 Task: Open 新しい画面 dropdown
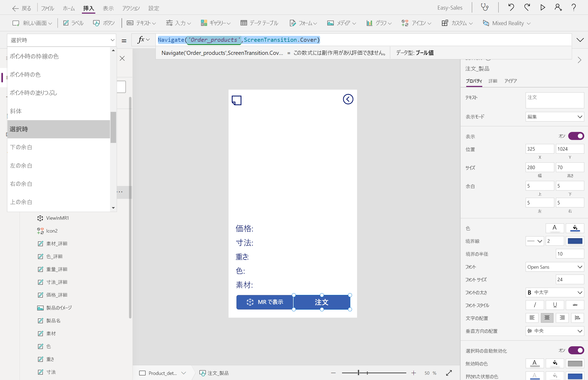point(32,23)
